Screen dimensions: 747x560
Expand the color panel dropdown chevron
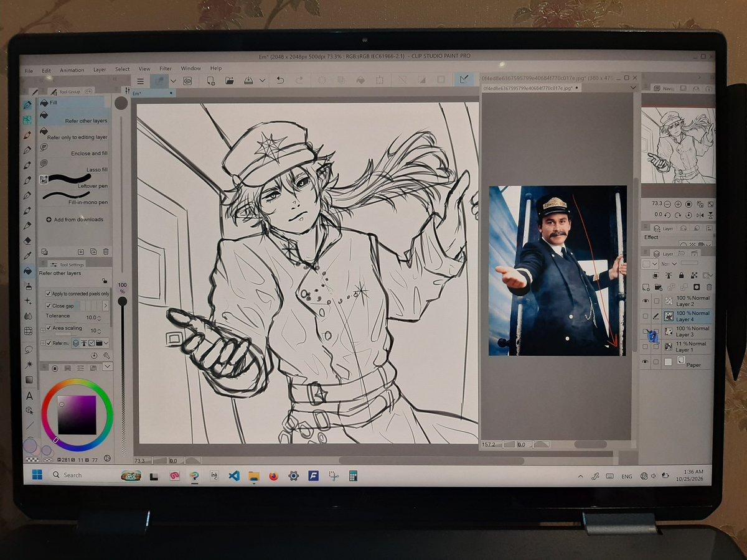tap(107, 367)
